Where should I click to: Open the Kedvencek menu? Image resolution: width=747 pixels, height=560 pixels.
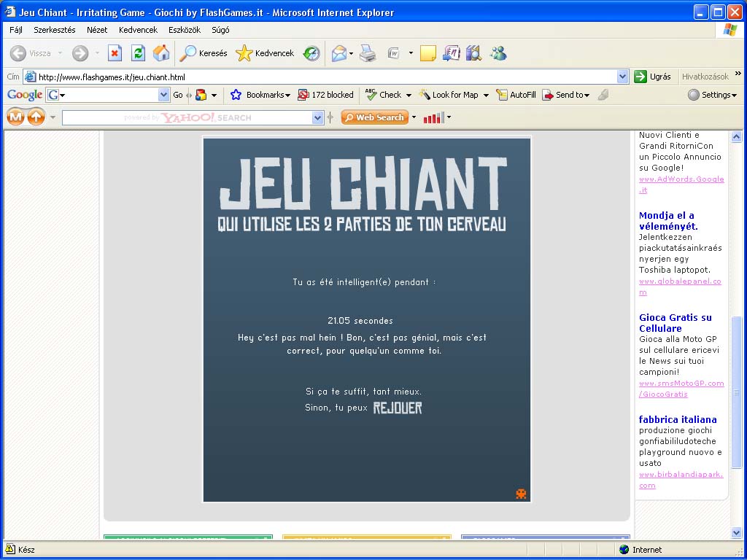tap(138, 29)
